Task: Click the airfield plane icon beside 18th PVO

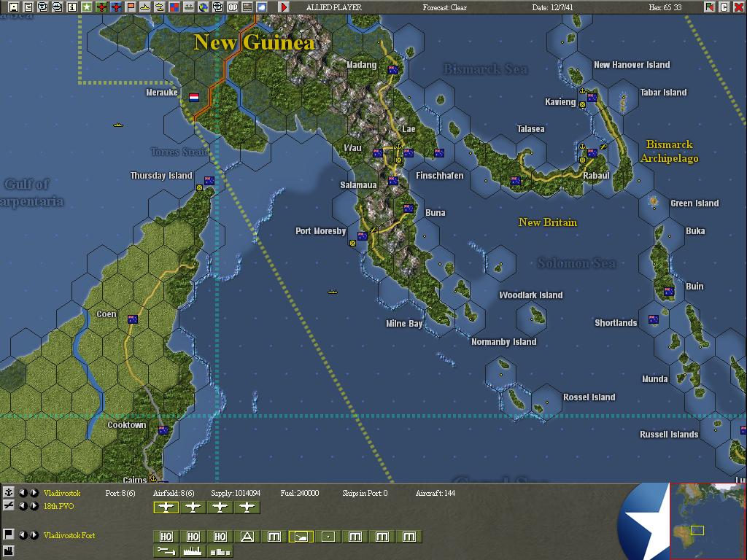Action: pos(9,505)
